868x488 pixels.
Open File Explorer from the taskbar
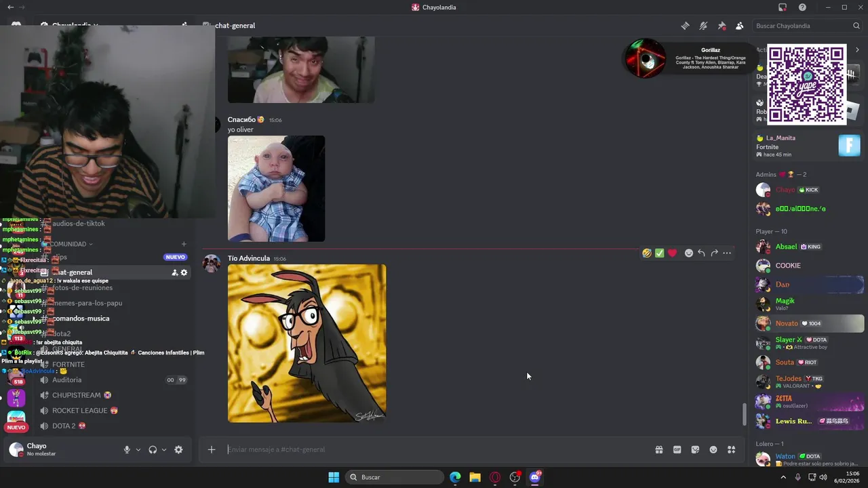(x=475, y=477)
